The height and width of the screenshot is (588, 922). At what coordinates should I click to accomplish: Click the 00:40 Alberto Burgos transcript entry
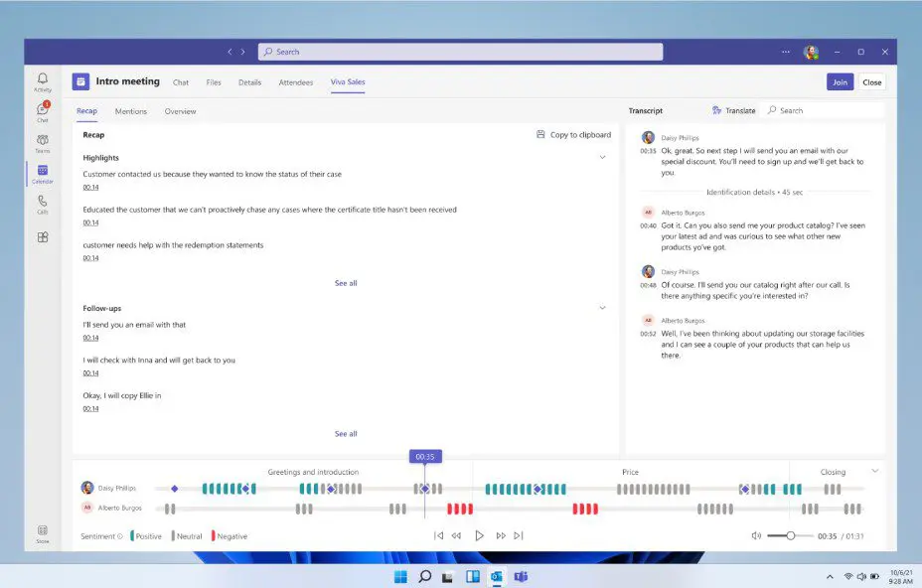click(x=754, y=230)
